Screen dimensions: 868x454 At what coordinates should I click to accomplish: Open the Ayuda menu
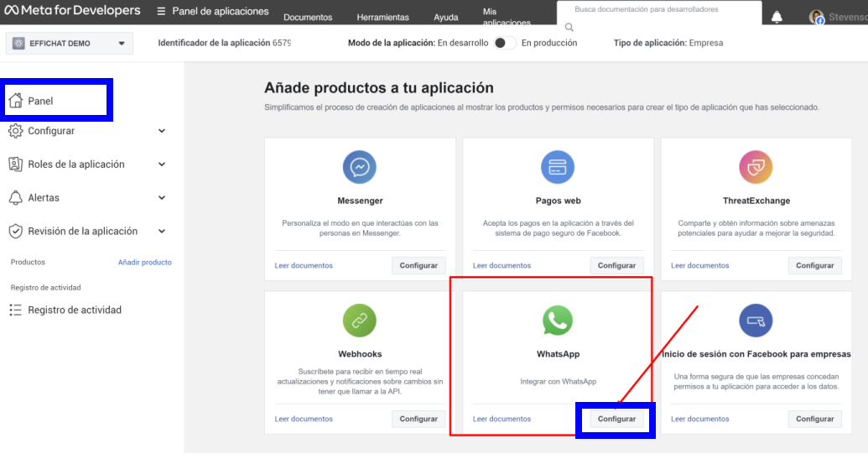[x=445, y=17]
